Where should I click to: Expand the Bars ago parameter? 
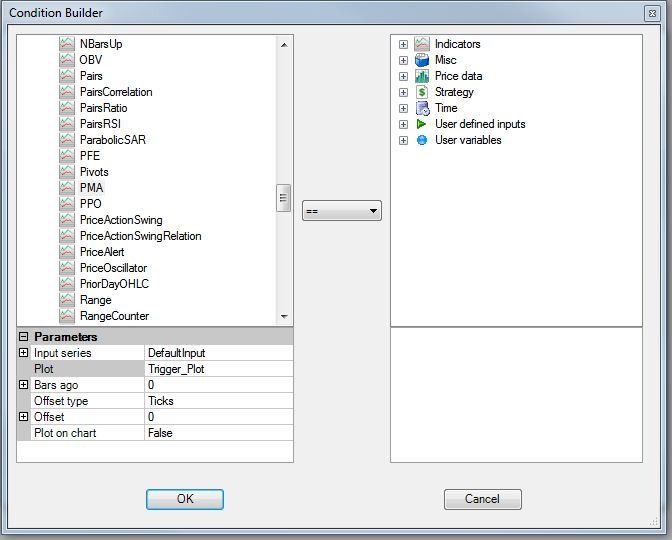pos(24,385)
